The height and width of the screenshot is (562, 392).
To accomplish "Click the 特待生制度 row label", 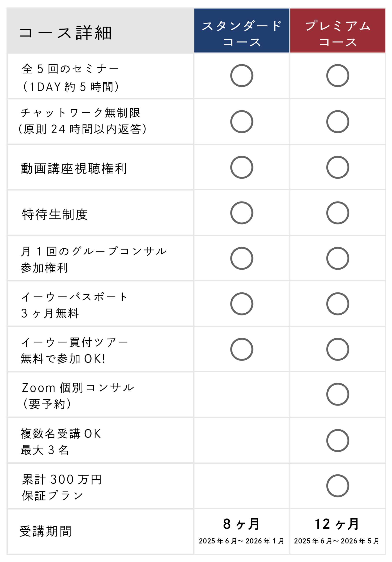I will pos(55,214).
